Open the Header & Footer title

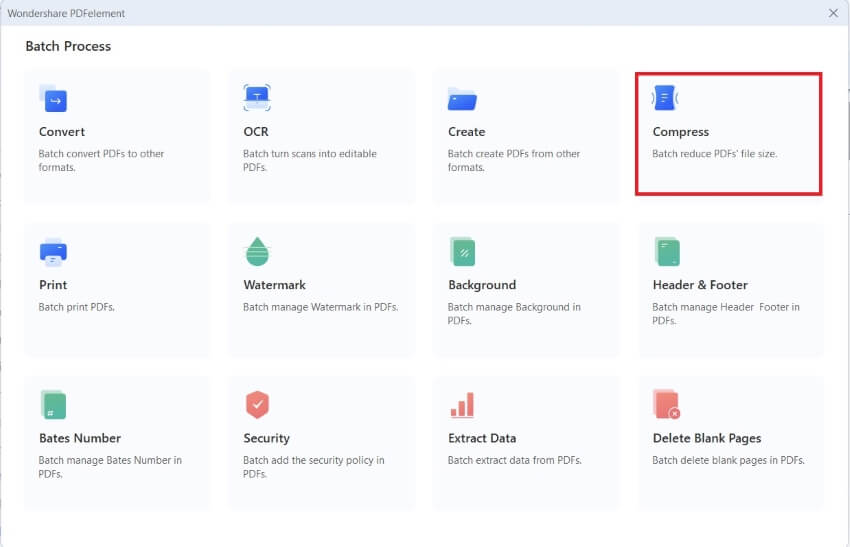click(700, 285)
